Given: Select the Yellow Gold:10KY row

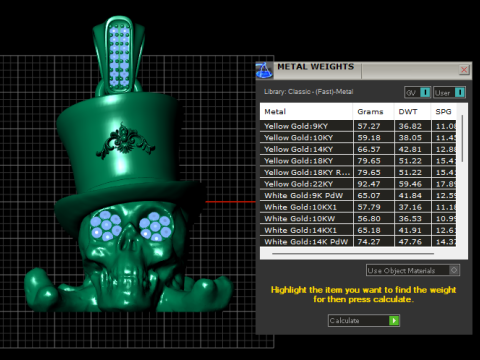Looking at the screenshot, I should coord(358,138).
